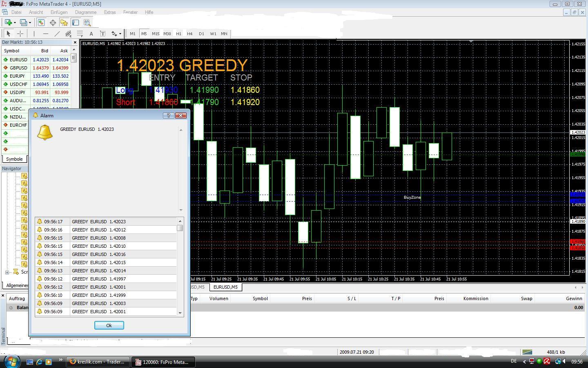Click the Arrows objects tool icon
The image size is (588, 368).
(114, 34)
